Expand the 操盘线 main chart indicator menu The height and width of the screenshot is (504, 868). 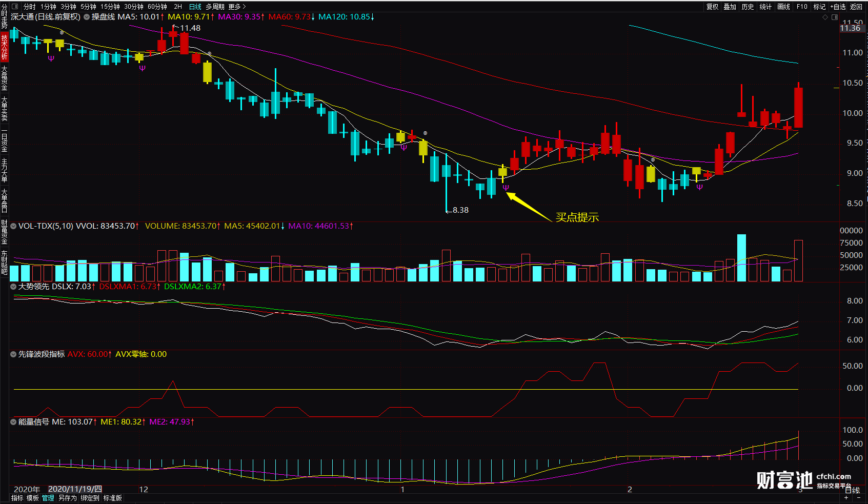[87, 17]
